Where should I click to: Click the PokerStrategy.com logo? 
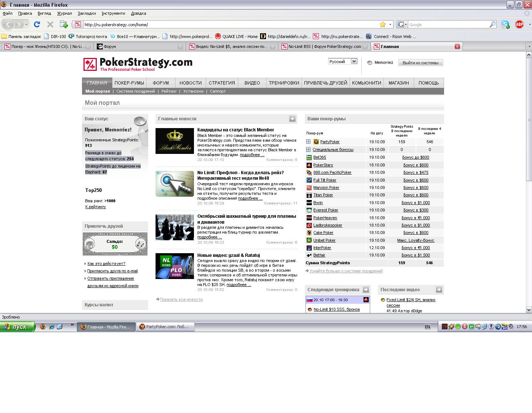coord(138,64)
